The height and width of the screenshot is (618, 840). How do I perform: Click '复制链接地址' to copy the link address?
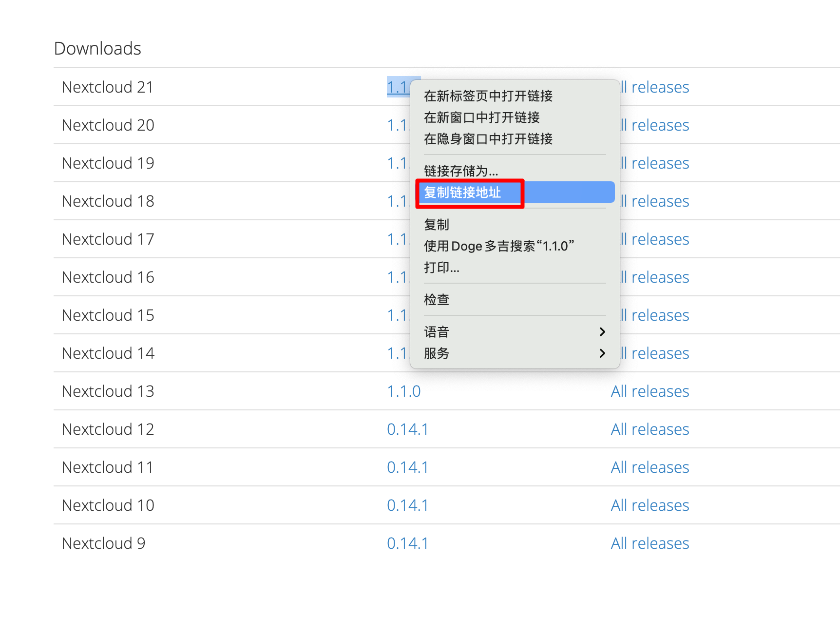515,193
